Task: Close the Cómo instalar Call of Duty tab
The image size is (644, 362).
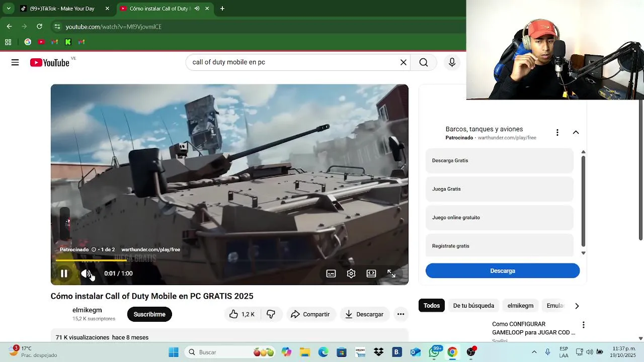Action: click(x=207, y=9)
